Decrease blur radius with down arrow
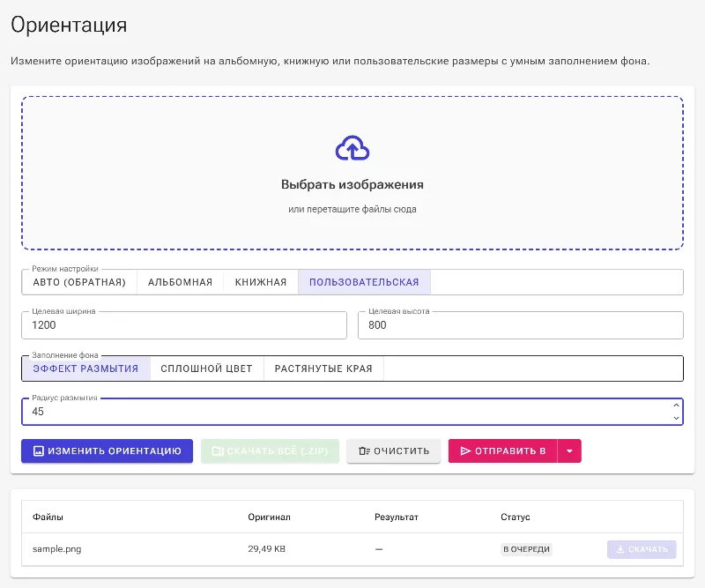Viewport: 705px width, 588px height. [676, 418]
